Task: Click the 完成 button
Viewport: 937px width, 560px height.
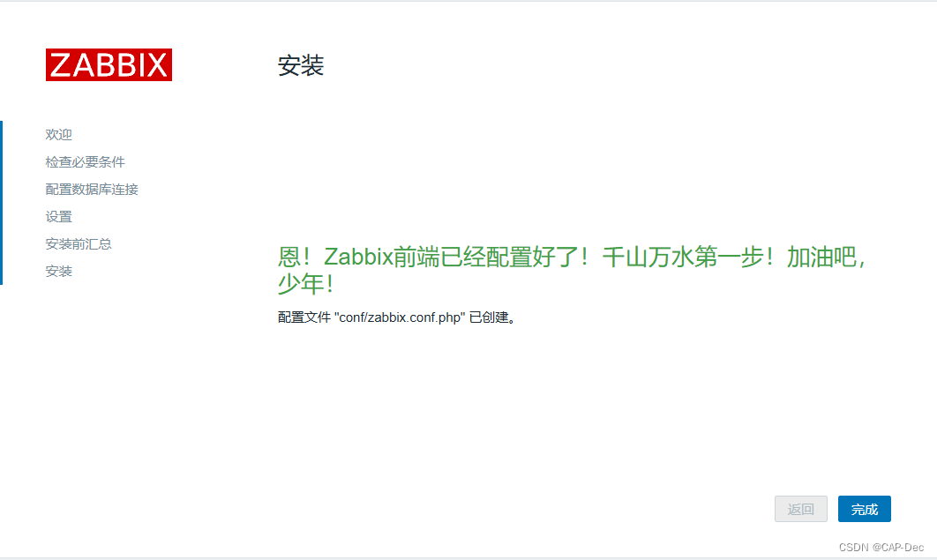Action: click(x=864, y=509)
